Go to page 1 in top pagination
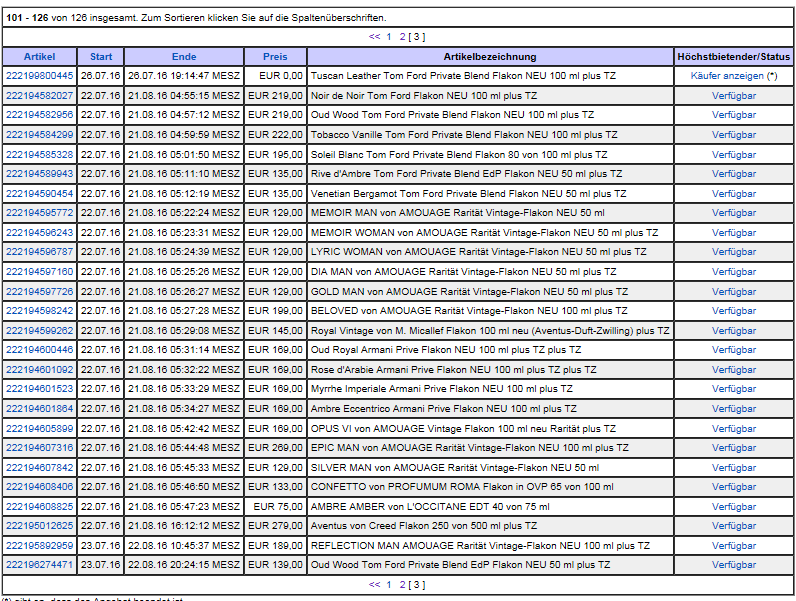The image size is (796, 601). pyautogui.click(x=389, y=37)
